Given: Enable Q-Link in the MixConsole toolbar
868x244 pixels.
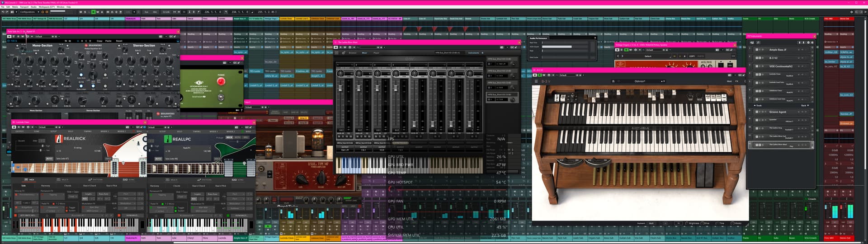Looking at the screenshot, I should point(166,12).
